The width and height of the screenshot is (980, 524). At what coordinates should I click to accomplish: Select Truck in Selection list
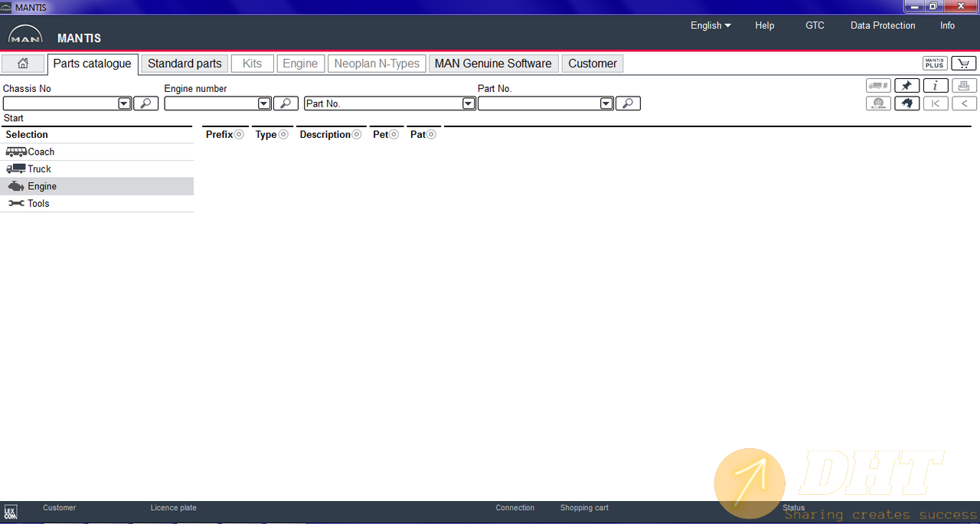(96, 169)
